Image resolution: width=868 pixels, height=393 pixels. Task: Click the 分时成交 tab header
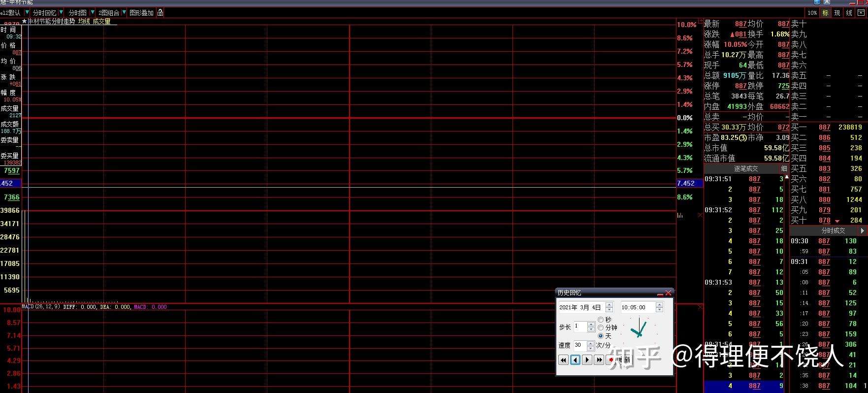[x=833, y=230]
